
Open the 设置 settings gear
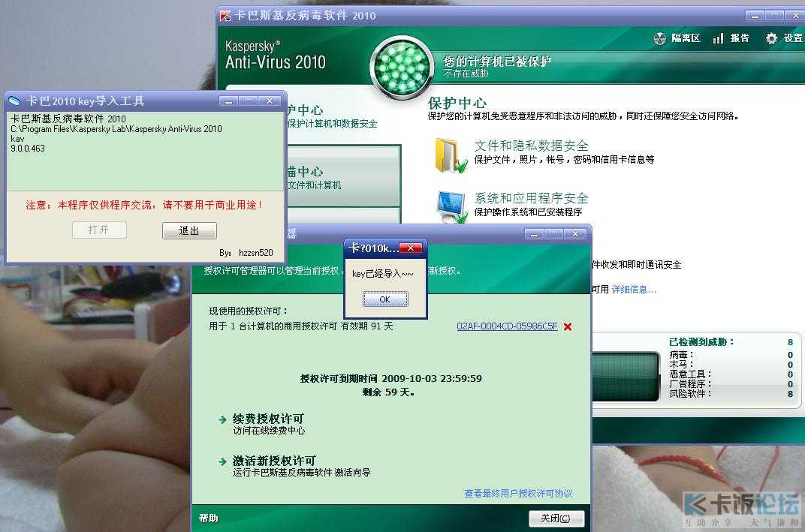point(783,38)
